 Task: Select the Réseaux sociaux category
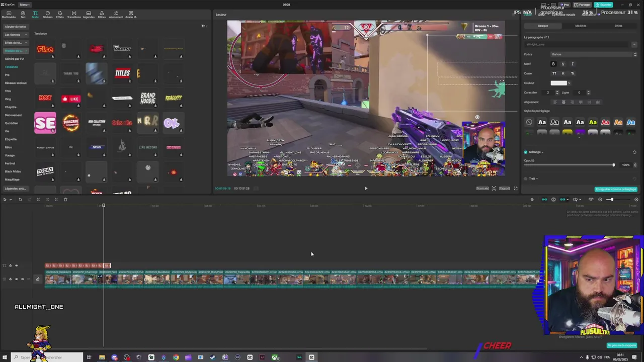16,83
